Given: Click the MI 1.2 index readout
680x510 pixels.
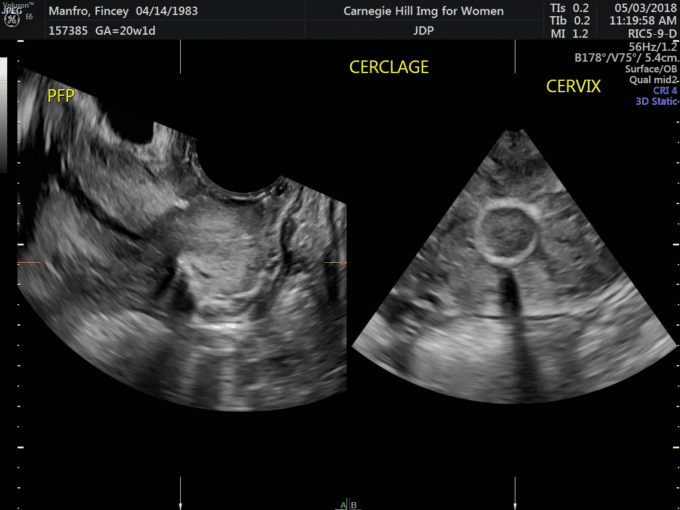Looking at the screenshot, I should click(x=569, y=33).
